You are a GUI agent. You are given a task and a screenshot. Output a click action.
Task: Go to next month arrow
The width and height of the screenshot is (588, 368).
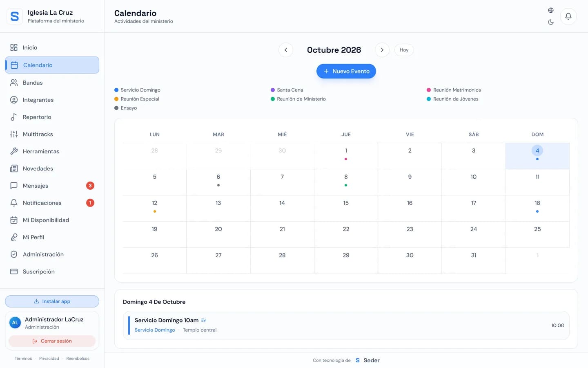[x=382, y=50]
